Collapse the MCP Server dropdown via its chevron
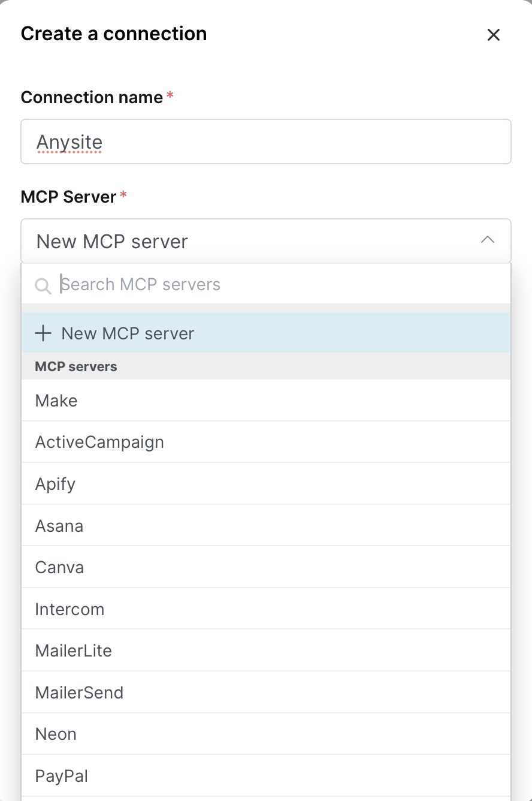The image size is (532, 801). click(488, 240)
